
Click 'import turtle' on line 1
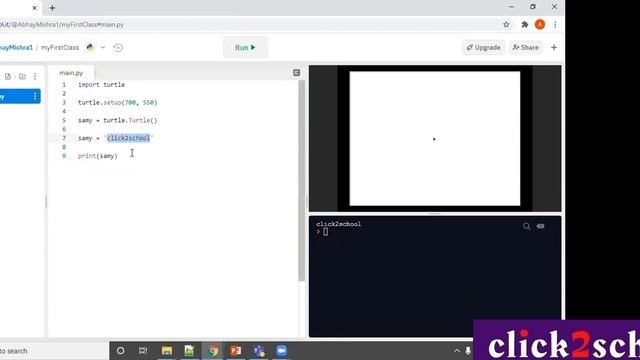click(101, 84)
